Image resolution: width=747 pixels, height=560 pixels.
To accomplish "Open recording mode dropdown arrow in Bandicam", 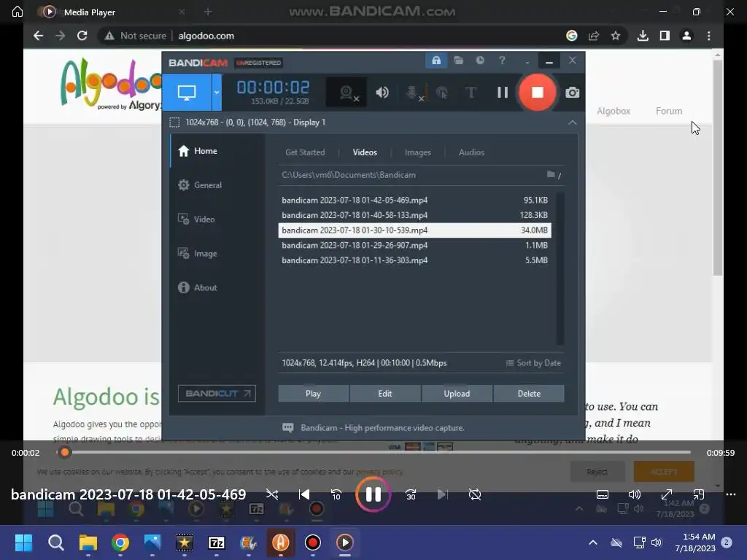I will (x=217, y=93).
